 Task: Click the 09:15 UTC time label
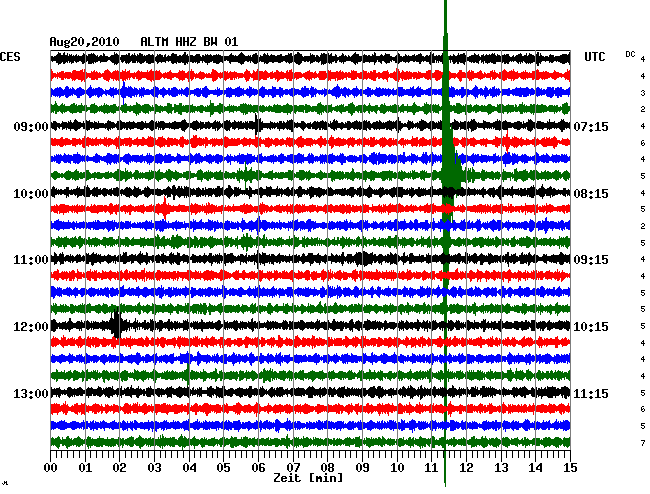(591, 260)
